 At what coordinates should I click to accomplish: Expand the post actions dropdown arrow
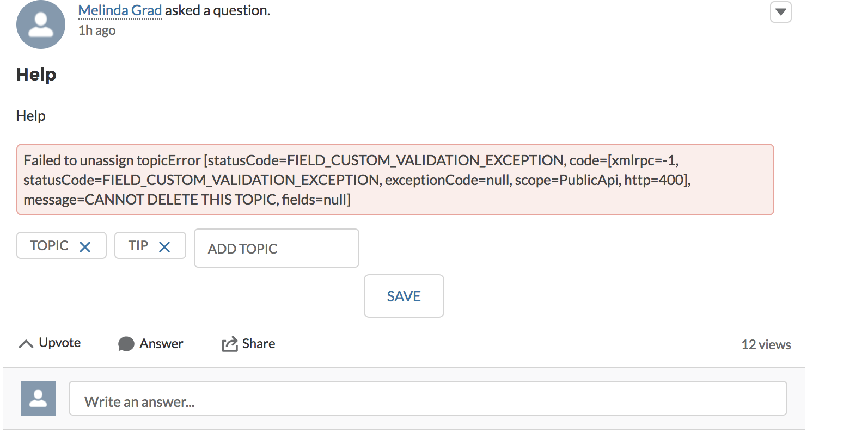pos(781,12)
